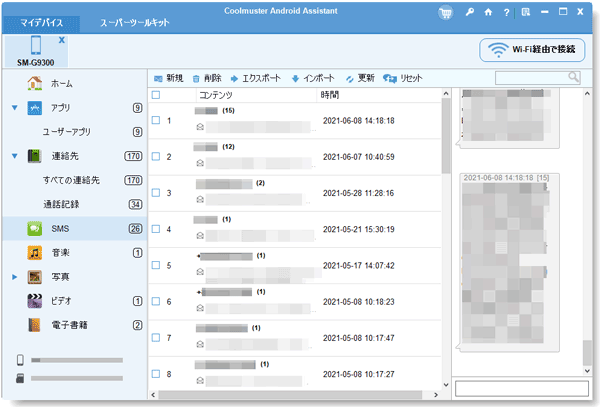Check the box for message row 8
The width and height of the screenshot is (600, 407).
[x=156, y=374]
